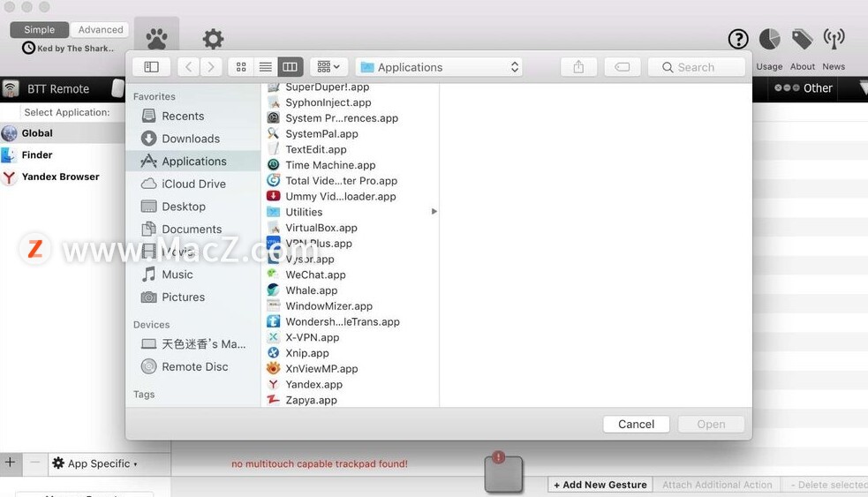Focus the Search field in file dialog

coord(697,67)
